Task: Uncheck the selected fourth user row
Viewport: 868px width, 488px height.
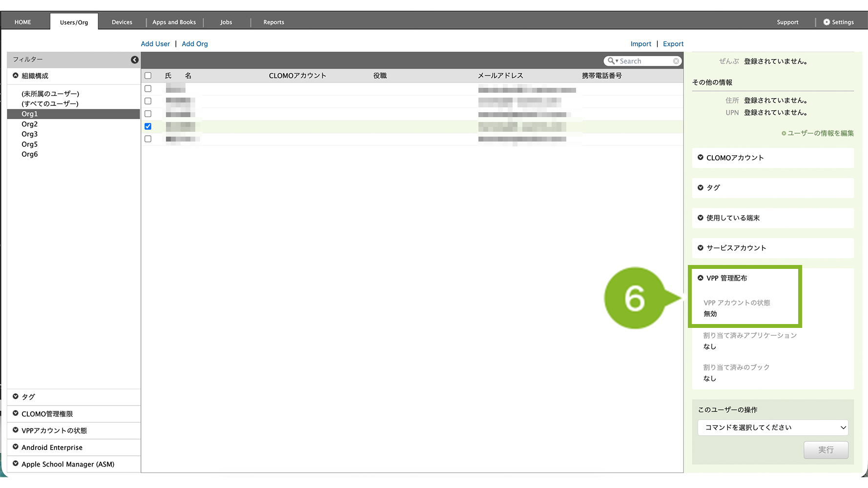Action: 148,126
